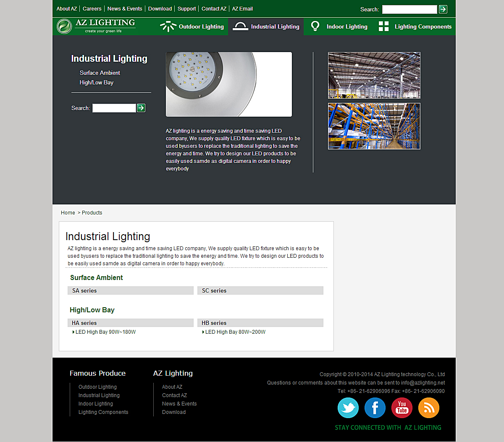
Task: Open the Support top menu item
Action: pos(187,9)
